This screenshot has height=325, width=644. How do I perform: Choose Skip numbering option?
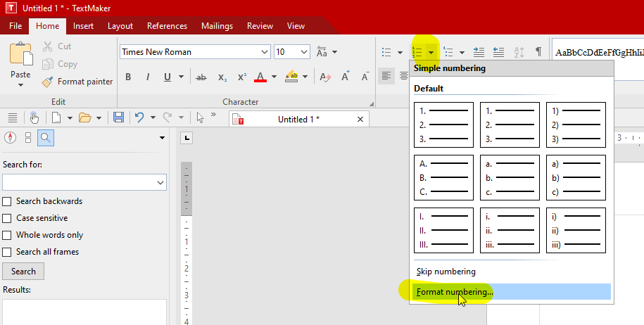click(446, 272)
